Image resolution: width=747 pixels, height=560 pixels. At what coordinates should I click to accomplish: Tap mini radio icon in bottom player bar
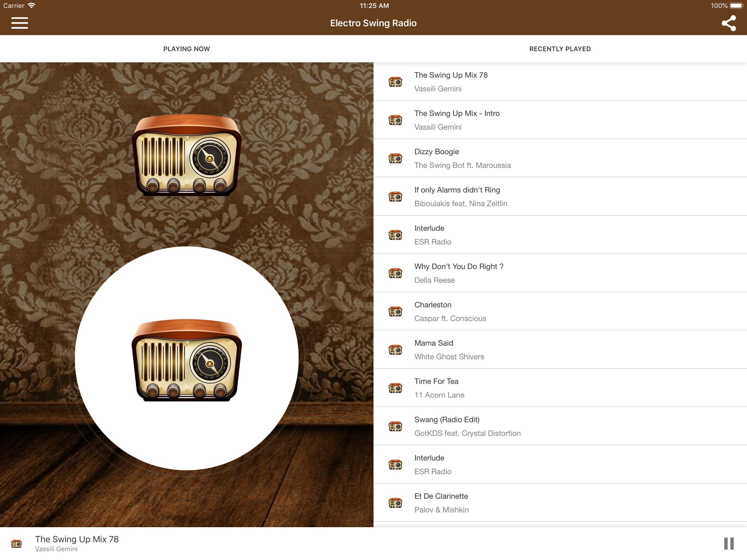click(16, 543)
